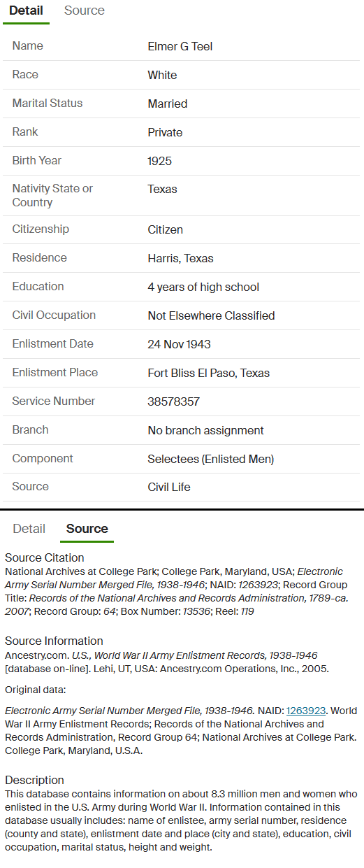Click the Selectees (Enlisted Men) value
This screenshot has width=364, height=868.
coord(211,459)
